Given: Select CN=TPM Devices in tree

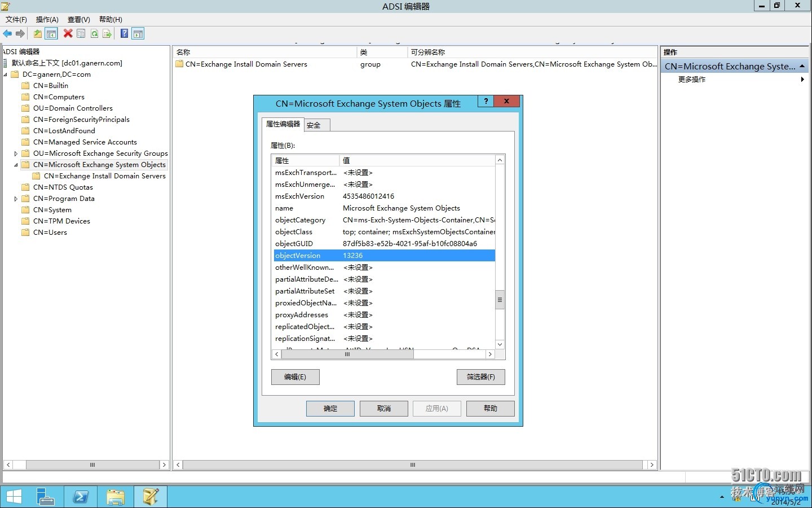Looking at the screenshot, I should pos(61,221).
